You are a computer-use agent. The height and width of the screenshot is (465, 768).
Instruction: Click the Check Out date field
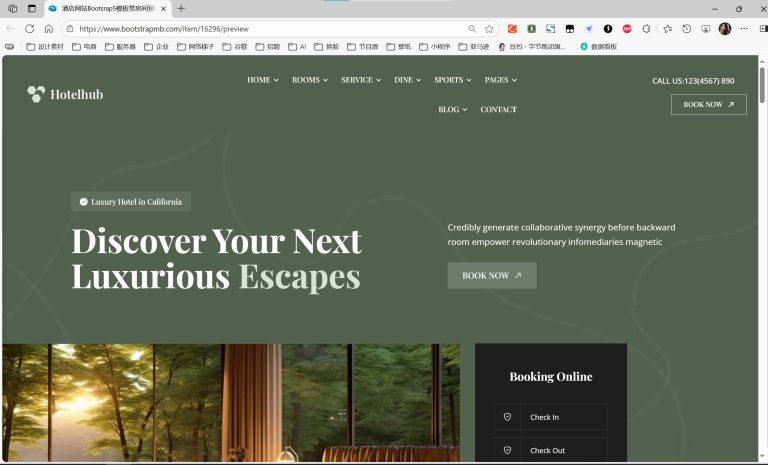point(551,450)
